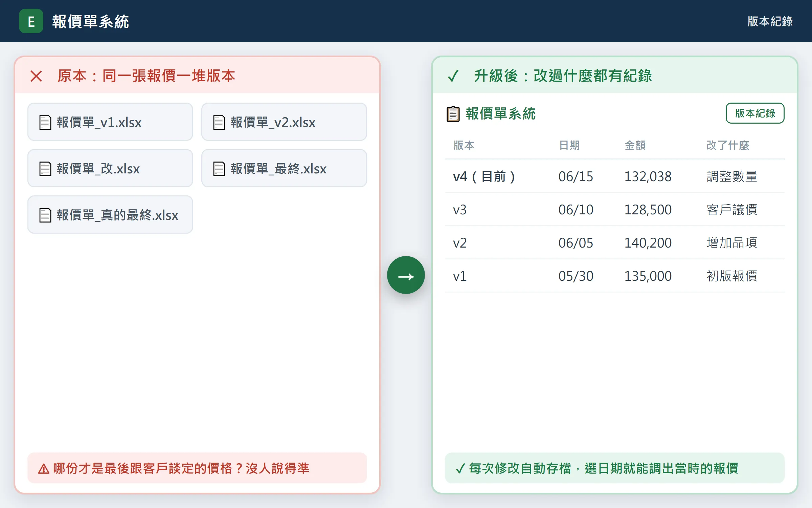Click the green E app logo

coord(31,21)
